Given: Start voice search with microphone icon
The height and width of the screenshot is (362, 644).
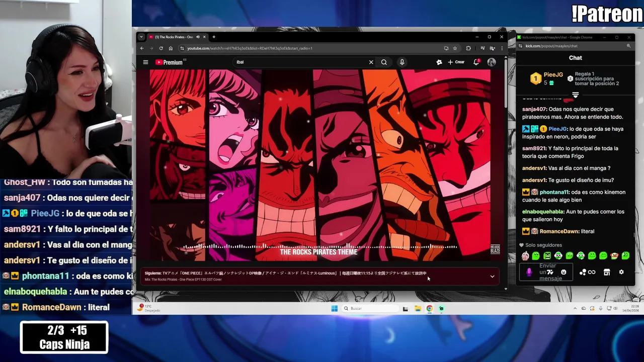Looking at the screenshot, I should coord(402,62).
